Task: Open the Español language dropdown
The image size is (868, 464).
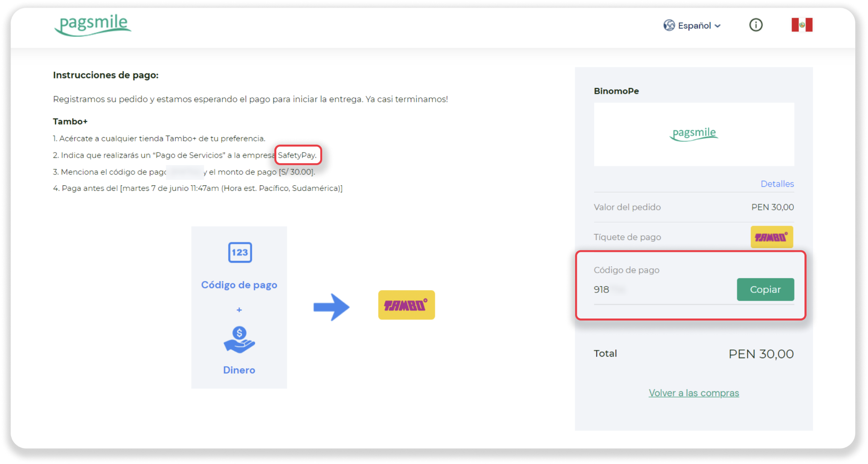Action: [x=694, y=25]
